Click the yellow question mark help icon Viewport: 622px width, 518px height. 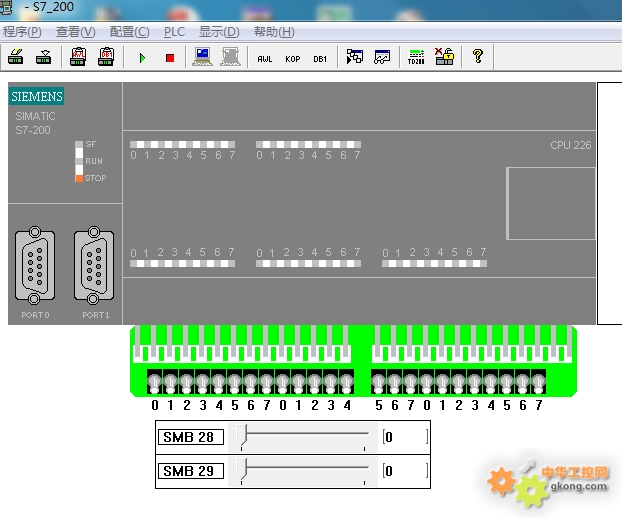coord(478,56)
